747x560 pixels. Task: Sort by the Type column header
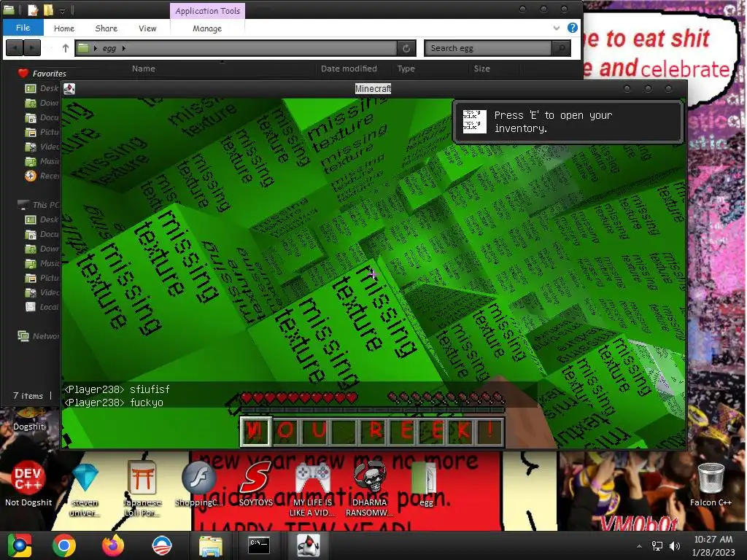tap(406, 69)
